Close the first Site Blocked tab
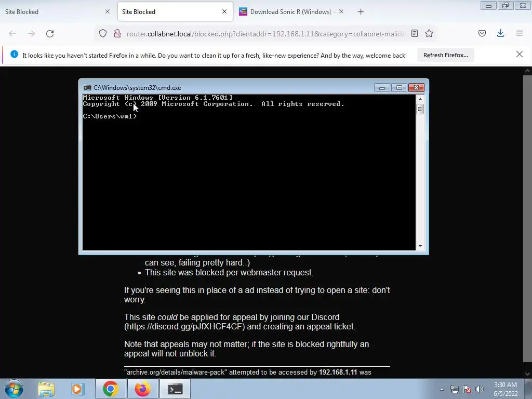The width and height of the screenshot is (532, 399). 108,11
